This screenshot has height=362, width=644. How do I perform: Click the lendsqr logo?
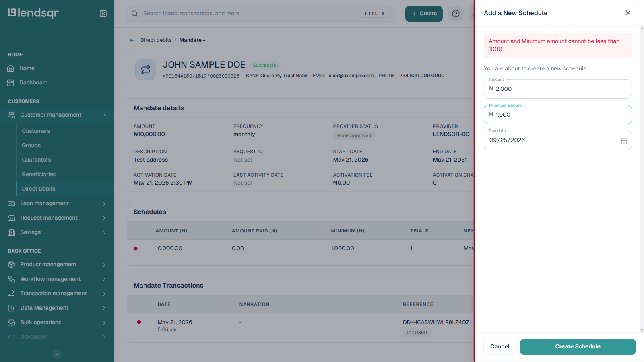click(33, 13)
